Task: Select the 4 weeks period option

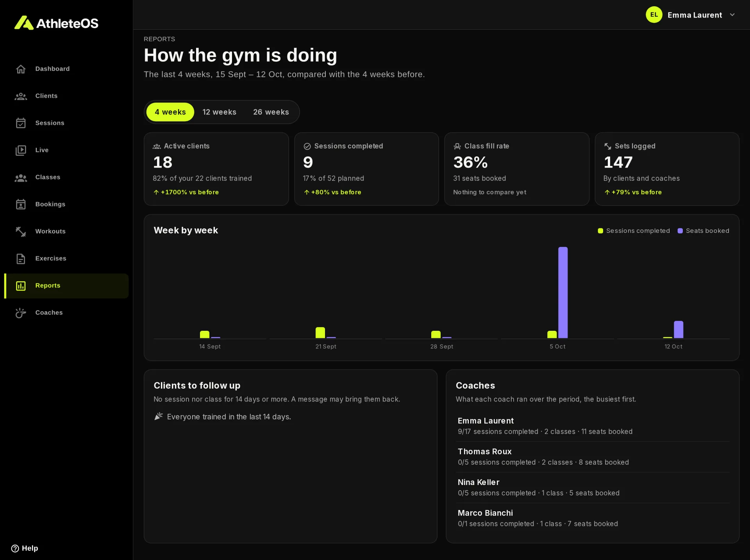Action: coord(170,112)
